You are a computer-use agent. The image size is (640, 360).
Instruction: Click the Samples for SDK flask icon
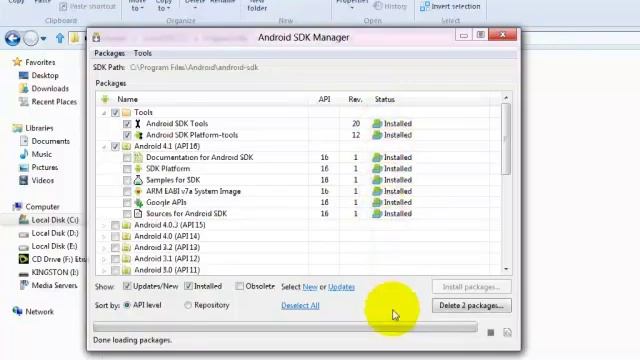(x=138, y=180)
